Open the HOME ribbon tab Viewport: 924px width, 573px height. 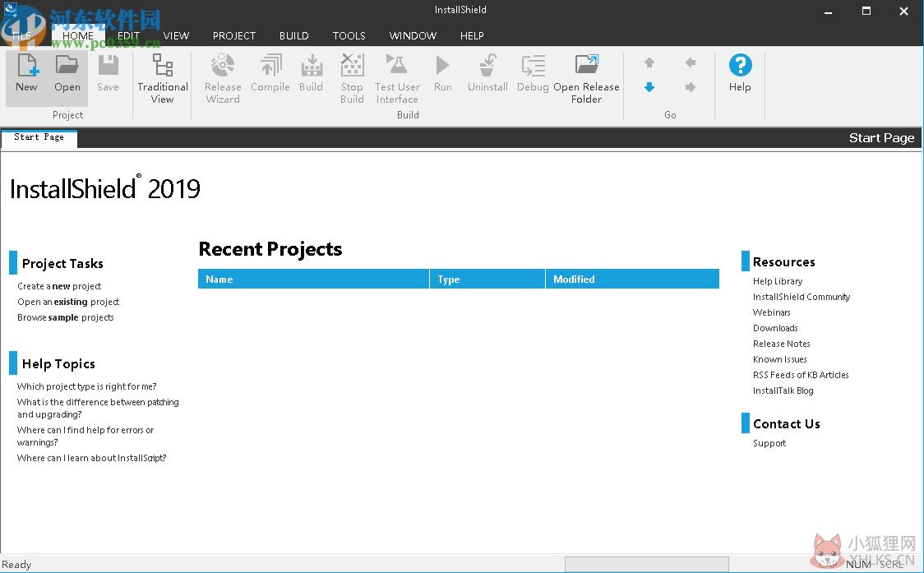pyautogui.click(x=78, y=36)
